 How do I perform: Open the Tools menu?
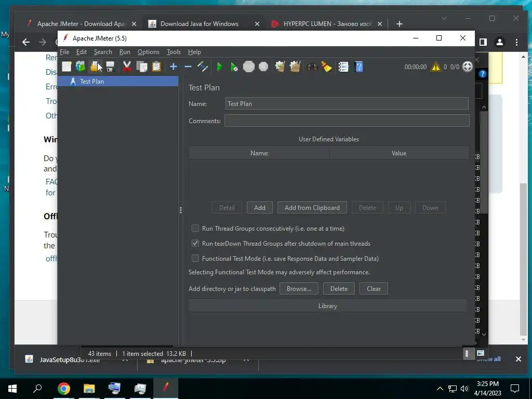(174, 52)
